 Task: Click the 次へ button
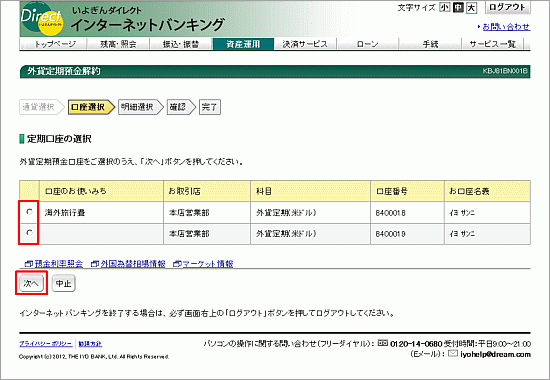(31, 283)
